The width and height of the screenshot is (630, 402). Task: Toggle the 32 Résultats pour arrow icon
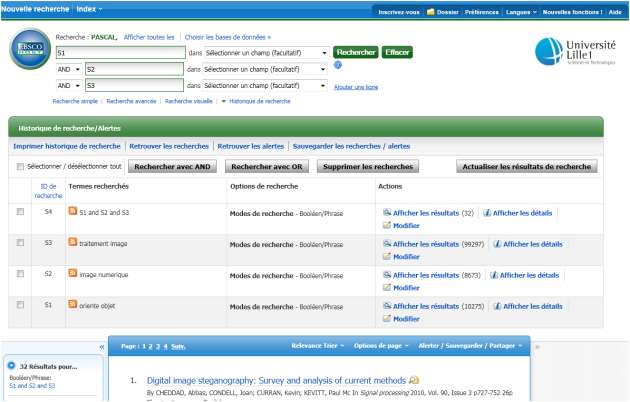click(x=11, y=365)
